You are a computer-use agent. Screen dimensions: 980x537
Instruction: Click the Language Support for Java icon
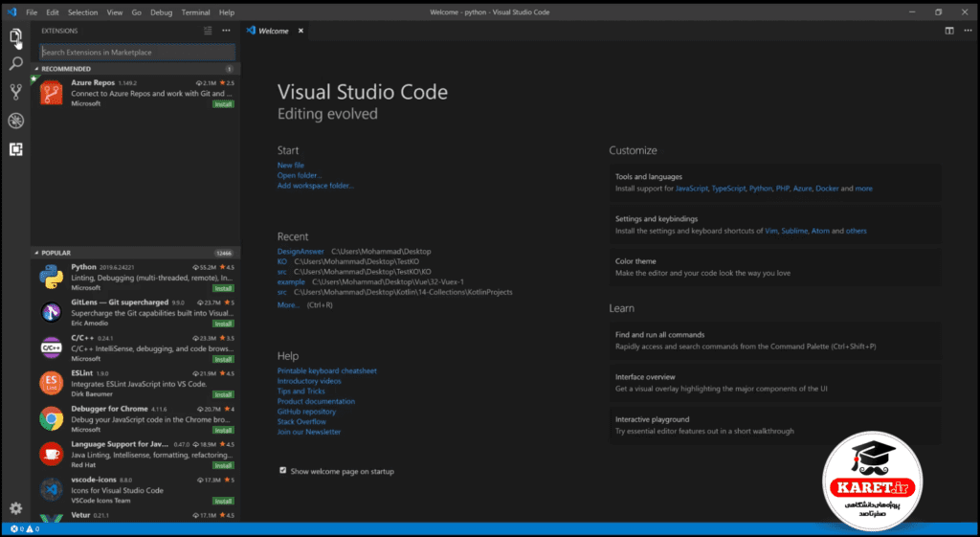52,454
